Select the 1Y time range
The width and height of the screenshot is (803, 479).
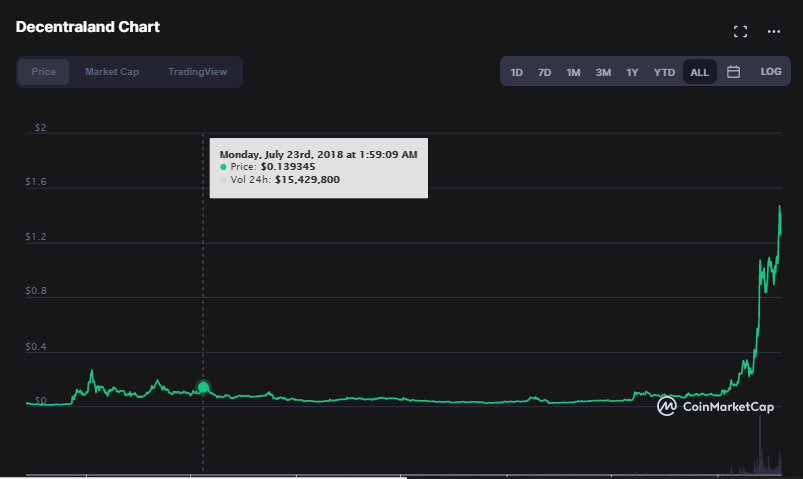pos(632,72)
